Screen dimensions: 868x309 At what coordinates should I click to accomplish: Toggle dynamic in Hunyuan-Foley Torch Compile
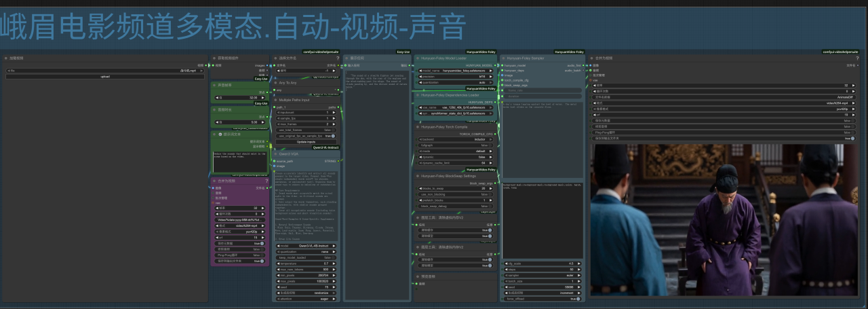456,157
